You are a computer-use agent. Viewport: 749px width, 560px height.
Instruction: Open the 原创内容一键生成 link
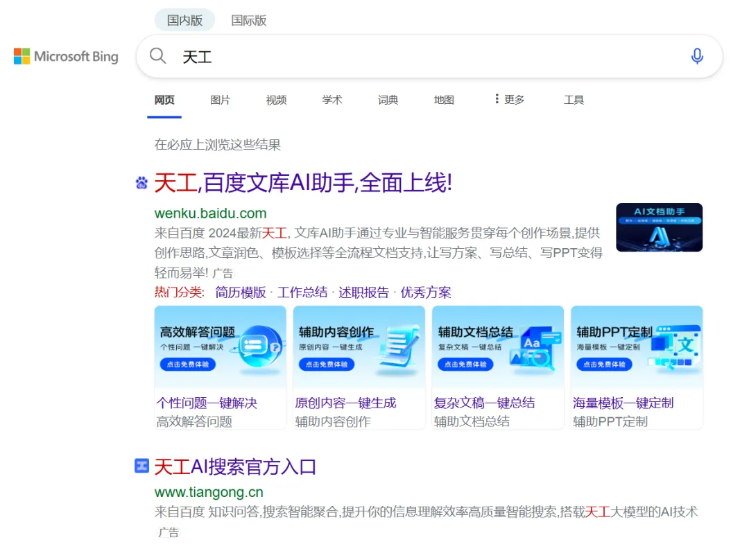click(x=346, y=403)
